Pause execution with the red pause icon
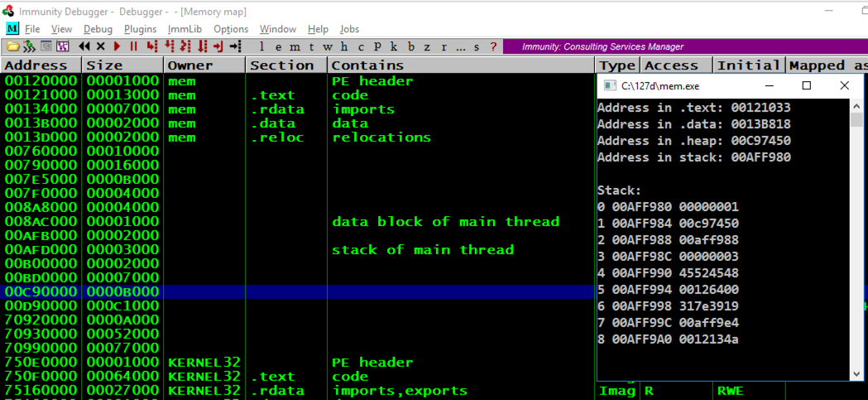 133,46
